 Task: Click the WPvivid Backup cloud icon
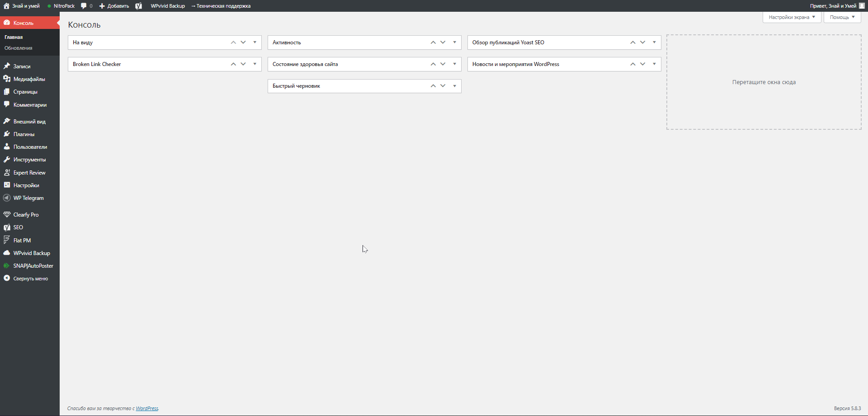(x=7, y=253)
